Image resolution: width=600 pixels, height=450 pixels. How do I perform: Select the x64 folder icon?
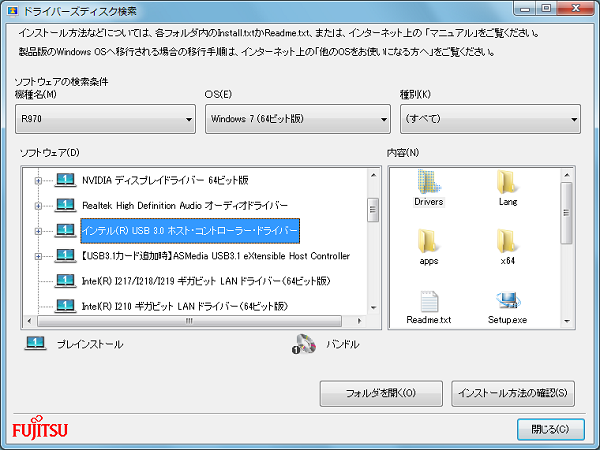coord(508,242)
